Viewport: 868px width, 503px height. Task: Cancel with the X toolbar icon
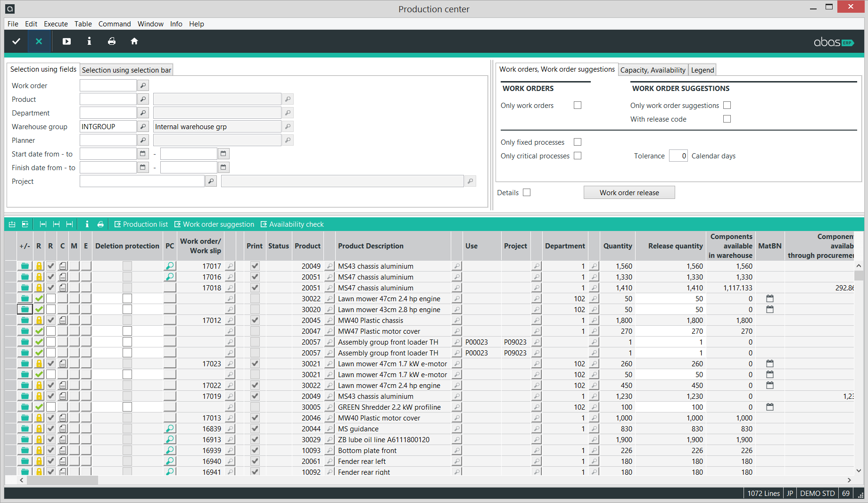pos(39,41)
